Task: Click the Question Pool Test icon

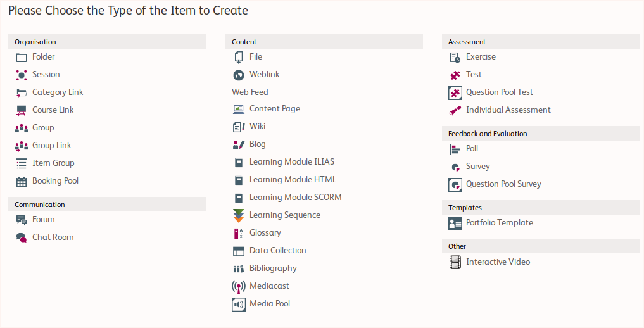Action: click(x=455, y=92)
